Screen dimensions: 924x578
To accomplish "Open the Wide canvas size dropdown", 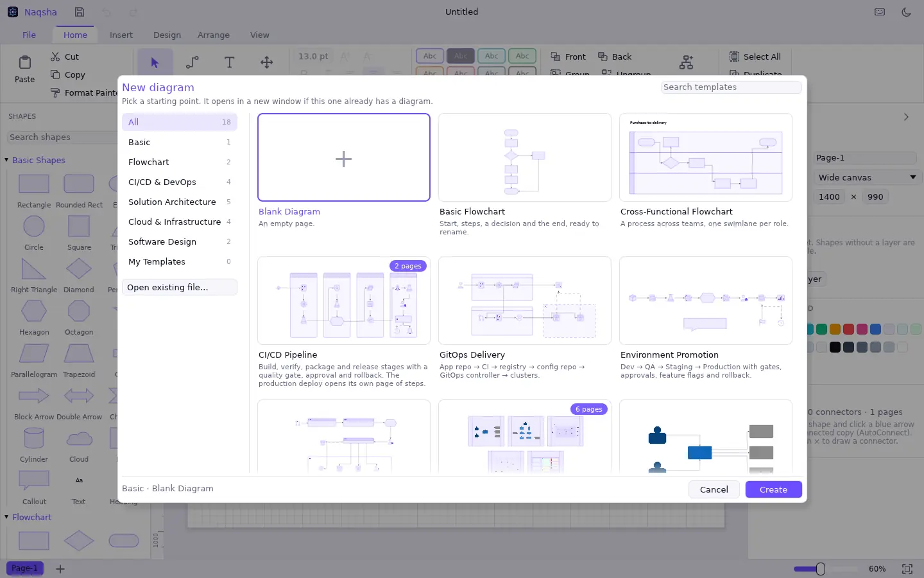I will tap(867, 177).
